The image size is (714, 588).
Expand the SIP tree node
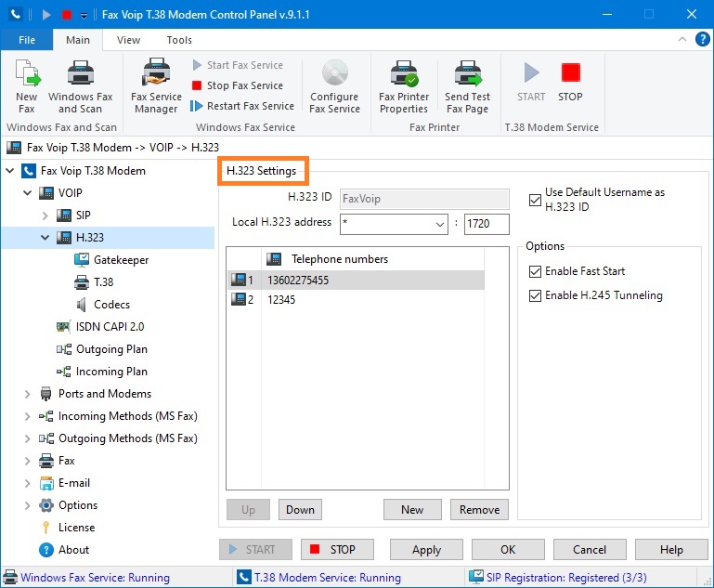tap(45, 216)
